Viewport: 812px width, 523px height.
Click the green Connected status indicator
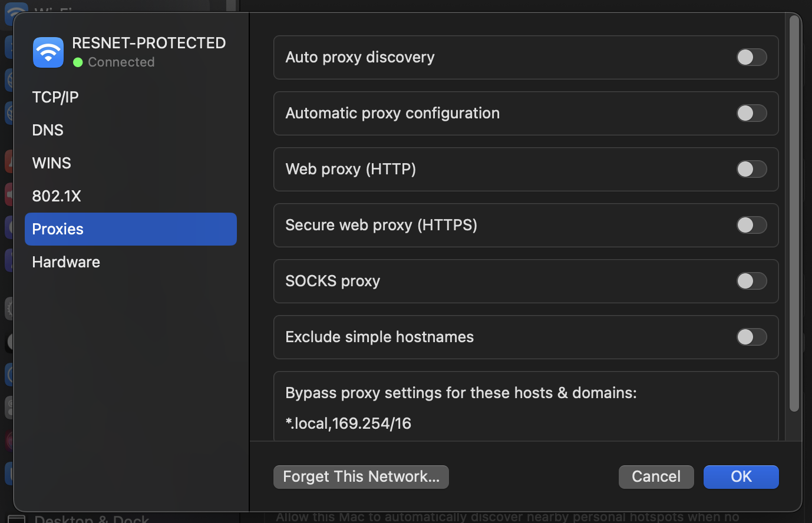point(77,62)
